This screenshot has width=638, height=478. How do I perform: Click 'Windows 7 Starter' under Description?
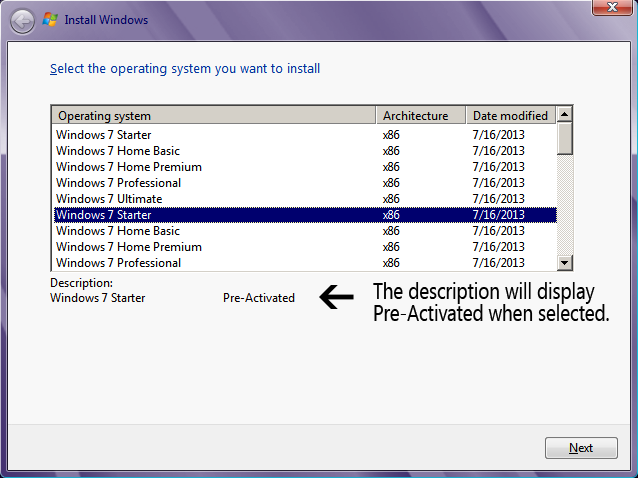(98, 298)
